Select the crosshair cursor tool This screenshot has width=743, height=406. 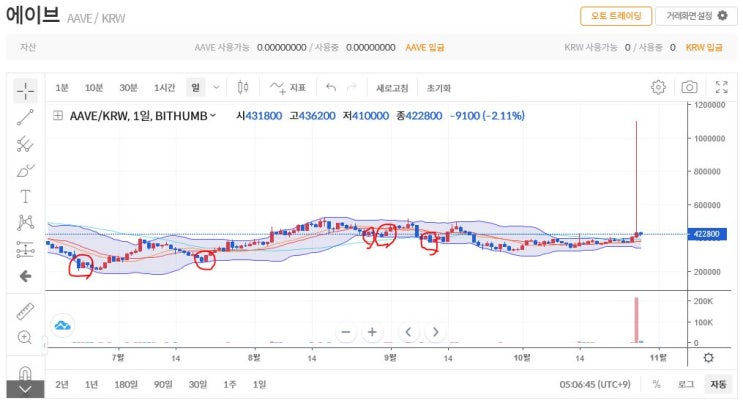(x=25, y=90)
